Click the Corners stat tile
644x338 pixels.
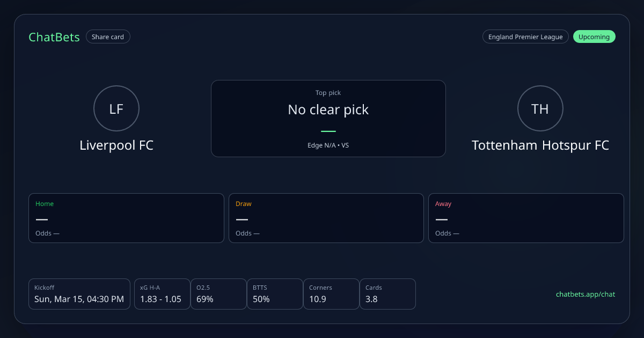(x=331, y=294)
